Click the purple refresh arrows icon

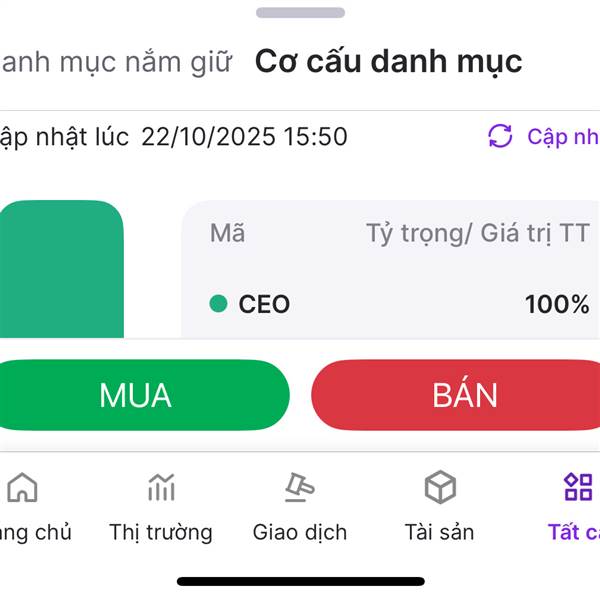point(500,136)
